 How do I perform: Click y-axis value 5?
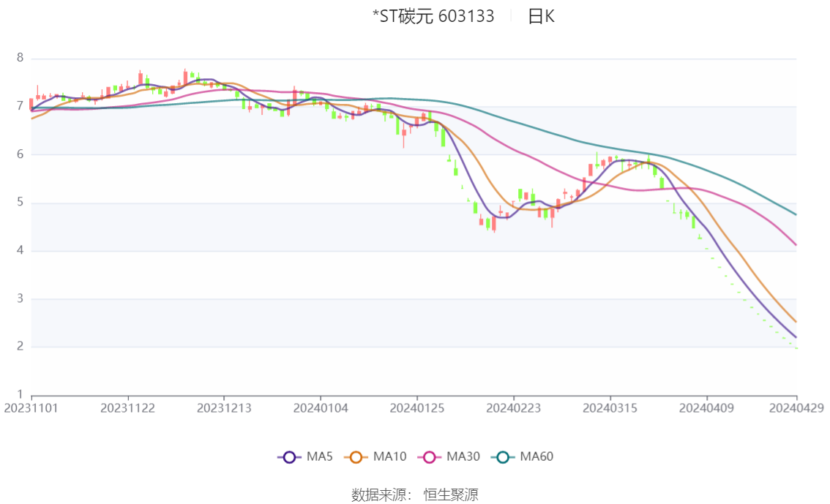pos(20,202)
